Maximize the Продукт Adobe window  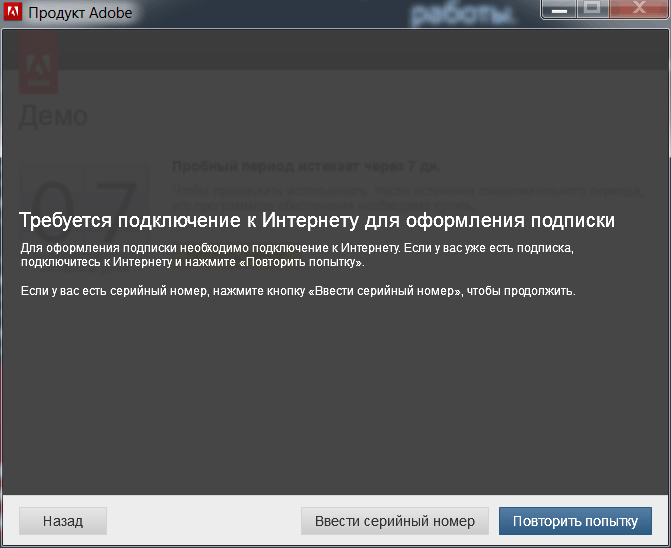tap(592, 9)
